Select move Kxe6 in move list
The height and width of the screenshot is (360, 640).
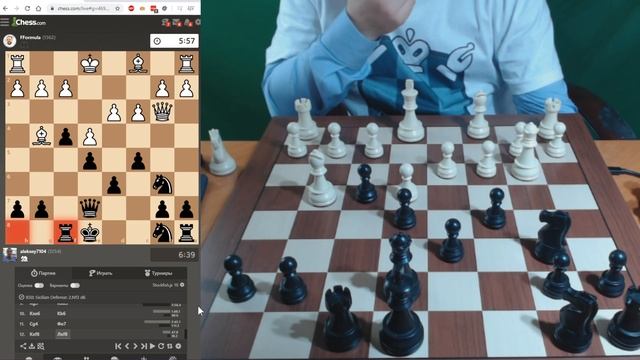(x=35, y=313)
